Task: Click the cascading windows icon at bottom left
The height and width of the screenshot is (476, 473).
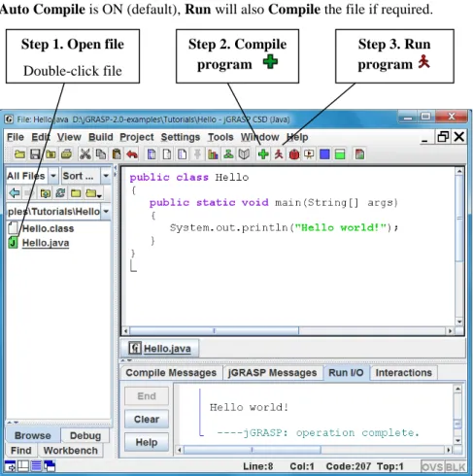Action: point(50,466)
